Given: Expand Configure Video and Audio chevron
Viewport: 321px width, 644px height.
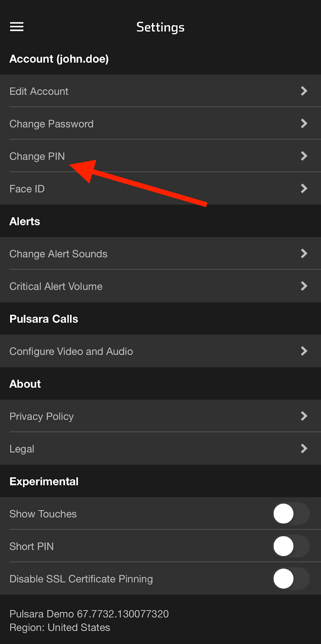Looking at the screenshot, I should pos(304,351).
